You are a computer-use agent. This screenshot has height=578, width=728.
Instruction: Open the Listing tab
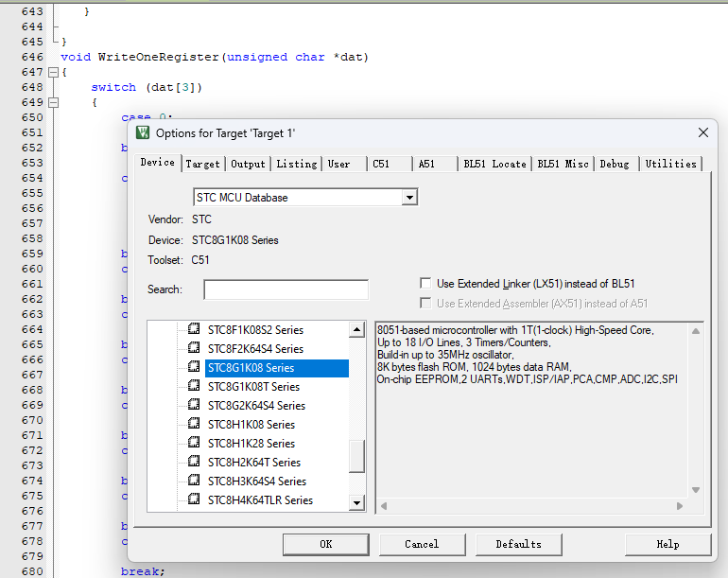tap(297, 164)
